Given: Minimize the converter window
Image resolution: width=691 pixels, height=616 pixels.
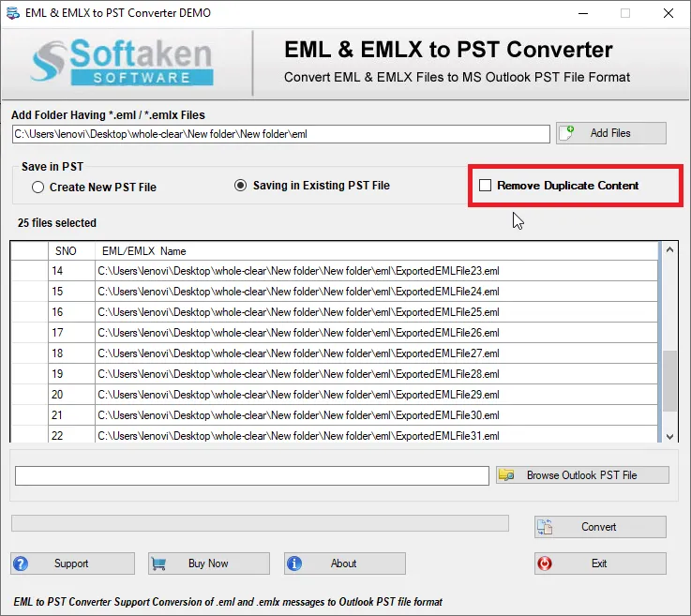Looking at the screenshot, I should [x=583, y=13].
